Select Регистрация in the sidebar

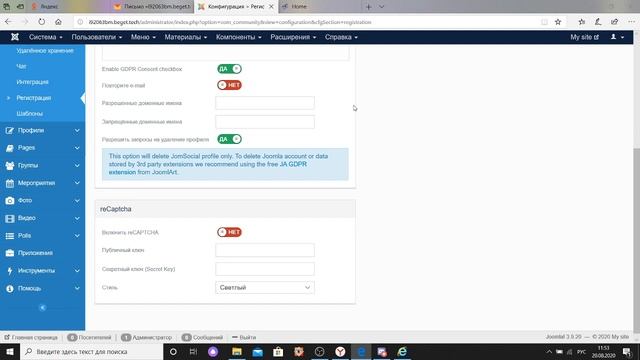coord(33,98)
